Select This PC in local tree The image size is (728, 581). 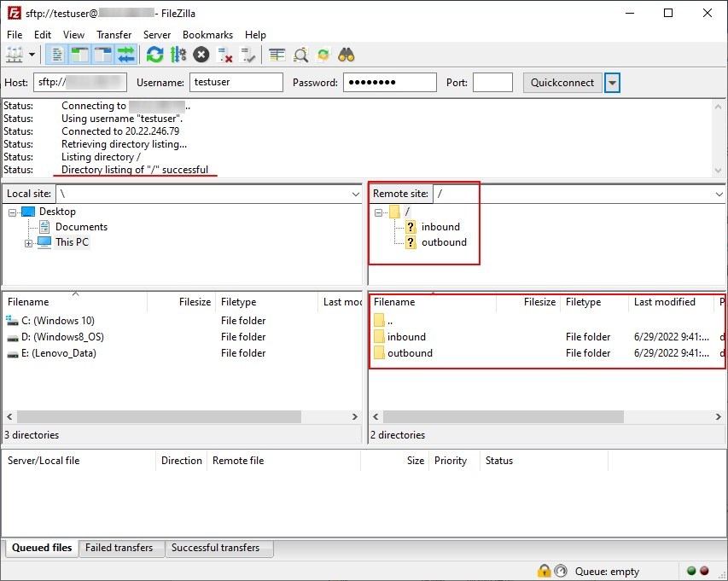click(x=72, y=242)
